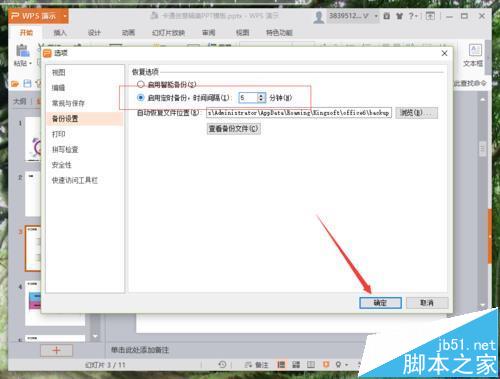Select 安全性 in the options sidebar
500x379 pixels.
(x=62, y=165)
